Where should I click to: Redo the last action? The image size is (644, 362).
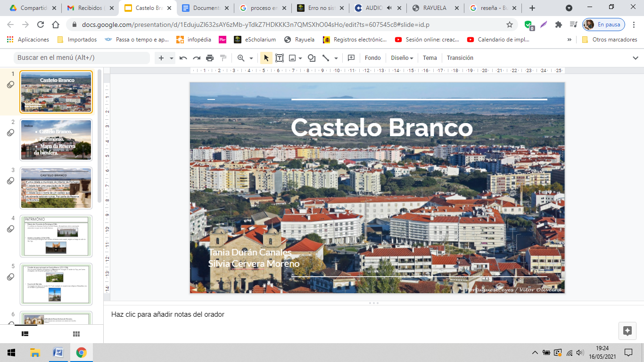pyautogui.click(x=197, y=58)
